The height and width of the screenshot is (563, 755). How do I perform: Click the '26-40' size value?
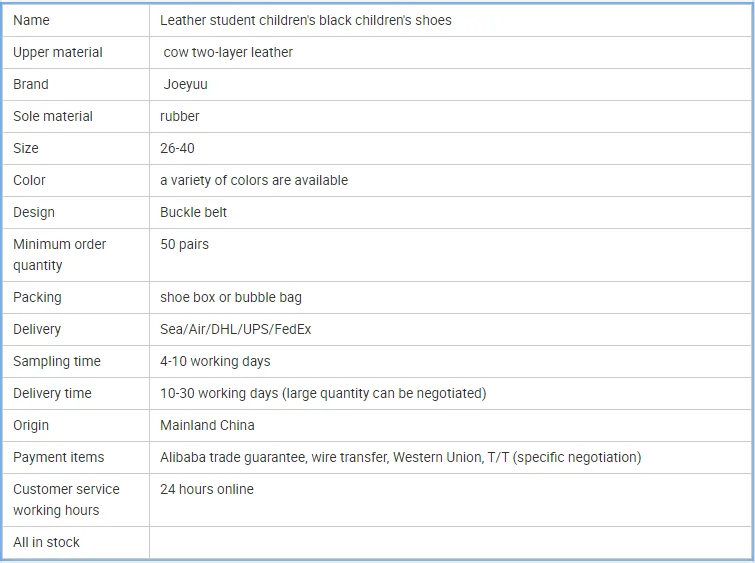point(177,148)
